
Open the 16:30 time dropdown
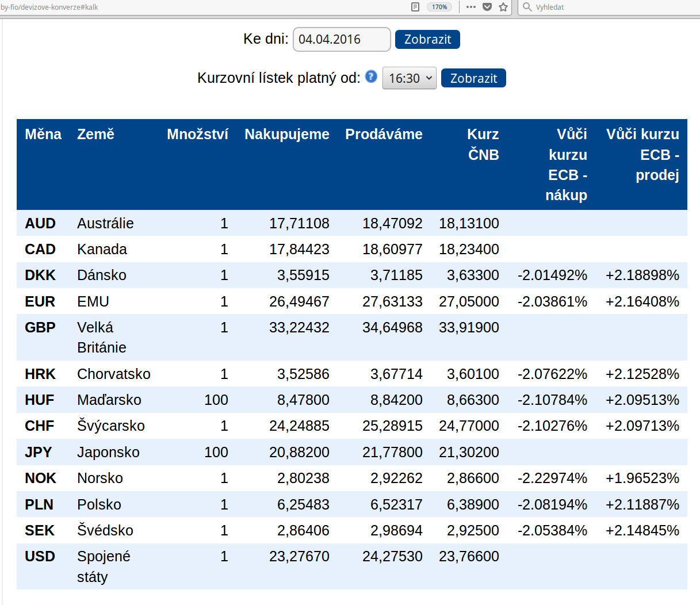[410, 78]
